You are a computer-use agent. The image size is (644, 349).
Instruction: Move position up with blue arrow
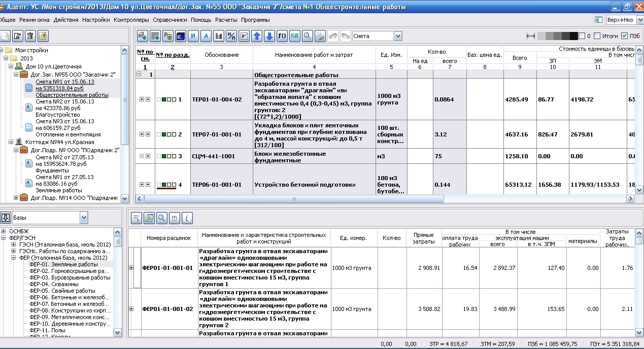point(257,36)
